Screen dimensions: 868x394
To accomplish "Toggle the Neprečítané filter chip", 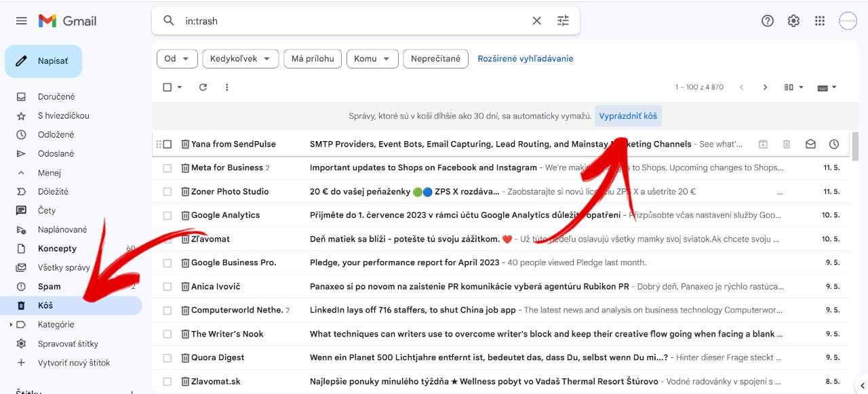I will pyautogui.click(x=436, y=59).
